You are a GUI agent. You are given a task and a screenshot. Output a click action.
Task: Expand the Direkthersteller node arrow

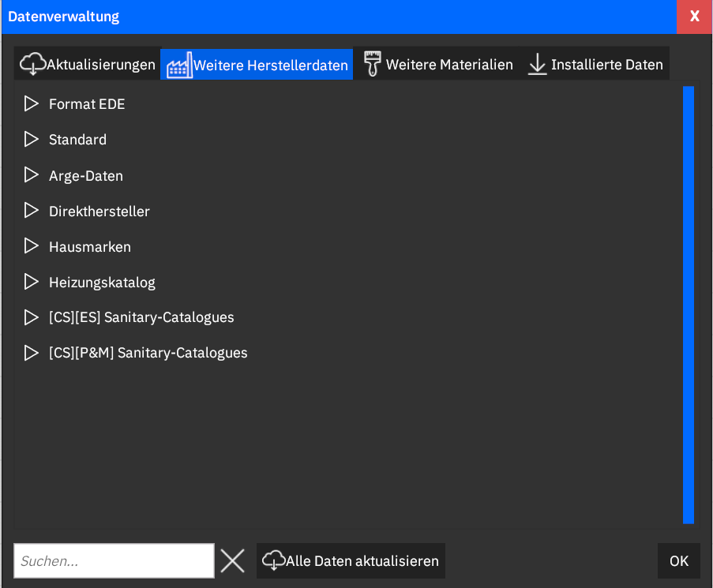31,211
